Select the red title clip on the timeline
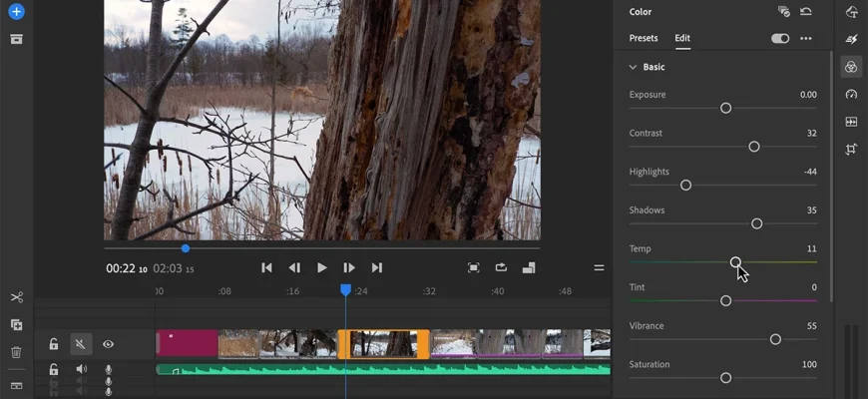Screen dimensions: 868x399 pos(188,343)
